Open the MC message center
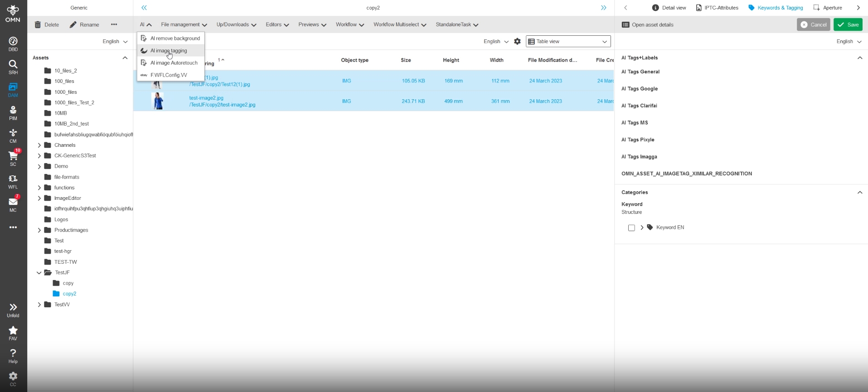The image size is (868, 392). coord(13,204)
